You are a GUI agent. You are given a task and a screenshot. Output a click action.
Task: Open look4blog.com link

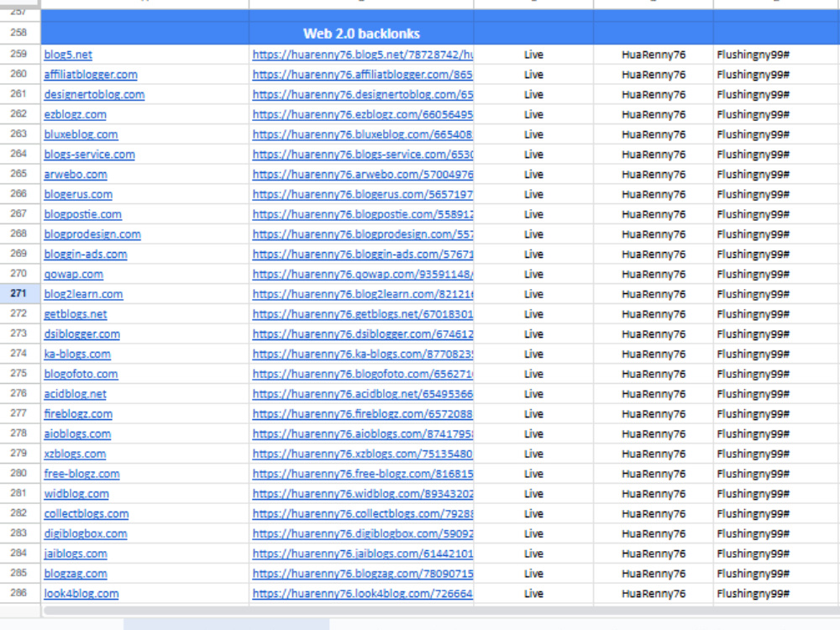(x=81, y=593)
